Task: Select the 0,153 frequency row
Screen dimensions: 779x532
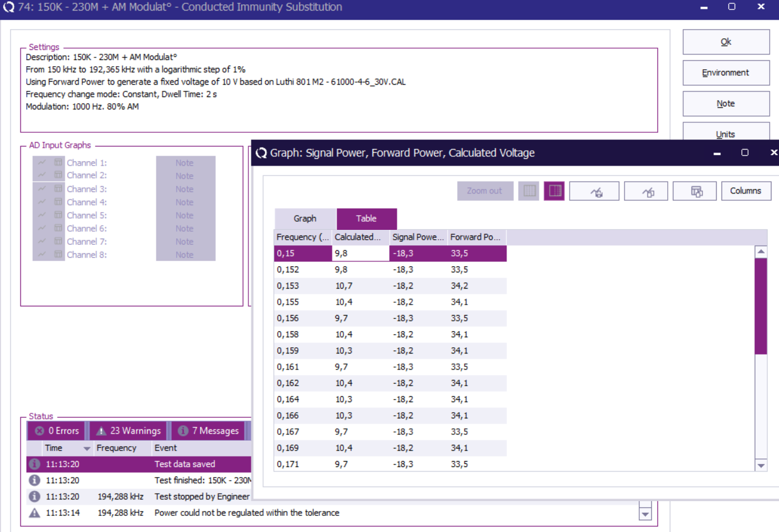Action: 390,285
